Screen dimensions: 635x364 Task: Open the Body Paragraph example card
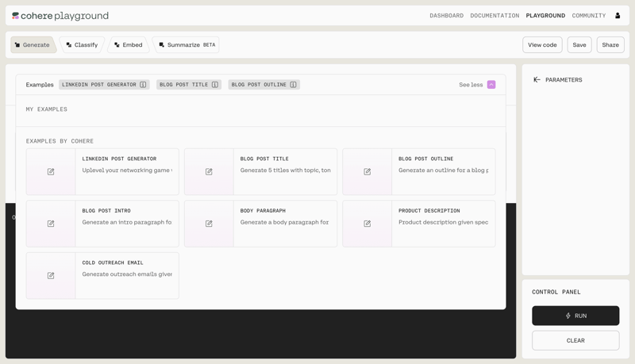click(x=261, y=224)
